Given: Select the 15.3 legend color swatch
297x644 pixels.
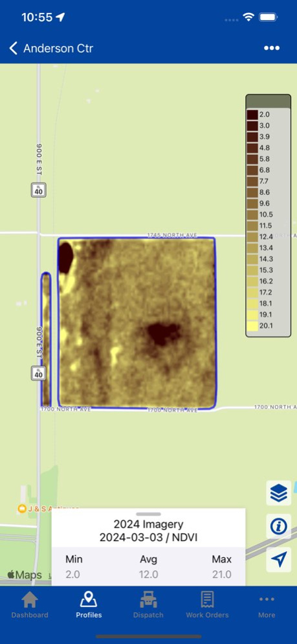Looking at the screenshot, I should [253, 270].
